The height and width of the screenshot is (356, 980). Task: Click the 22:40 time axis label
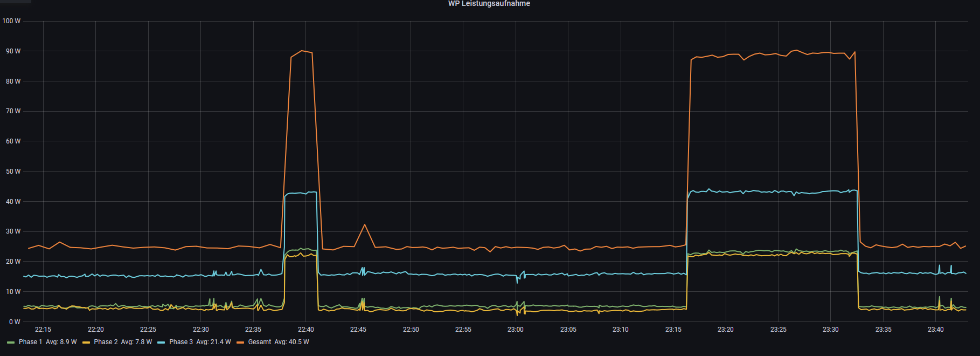(305, 330)
